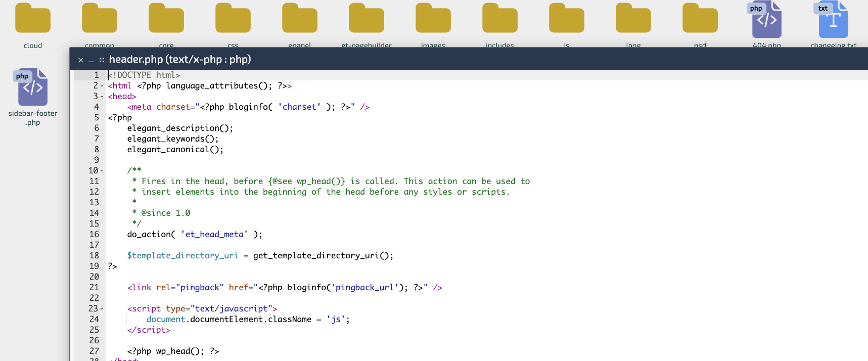The height and width of the screenshot is (361, 868).
Task: Click the comment line starting 'Fires in the head'
Action: click(331, 182)
